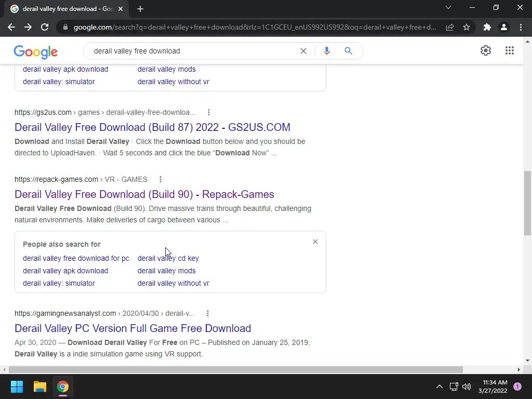Select the top 'derail valley apk download' suggestion
This screenshot has height=399, width=532.
point(65,69)
